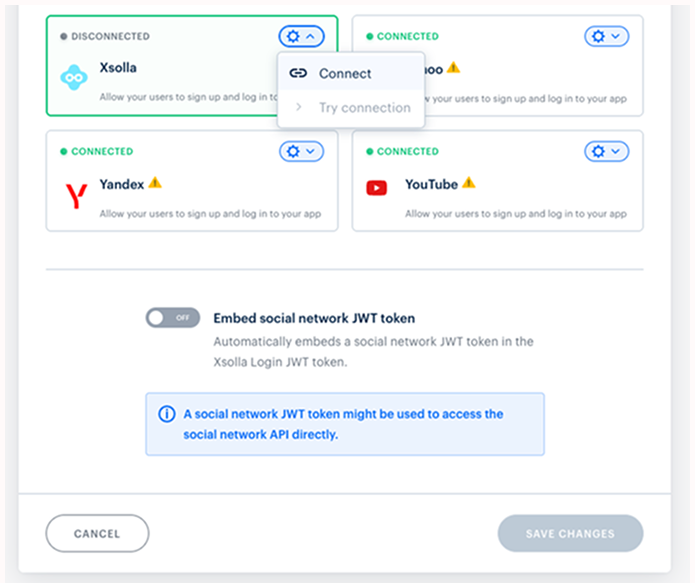Click the Yahoo card warning triangle

coord(453,68)
